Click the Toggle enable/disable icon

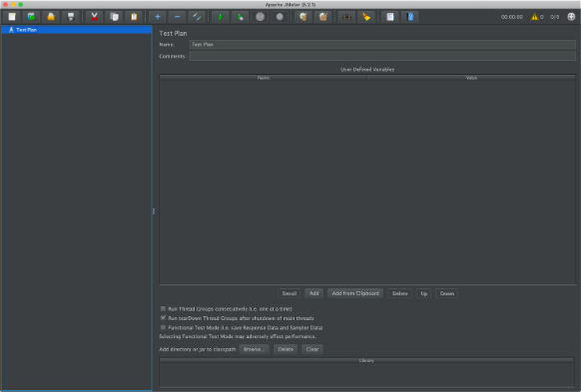click(x=197, y=17)
